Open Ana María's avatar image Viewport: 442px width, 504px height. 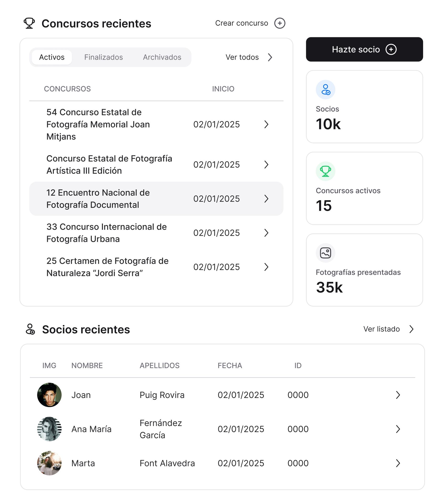coord(49,429)
